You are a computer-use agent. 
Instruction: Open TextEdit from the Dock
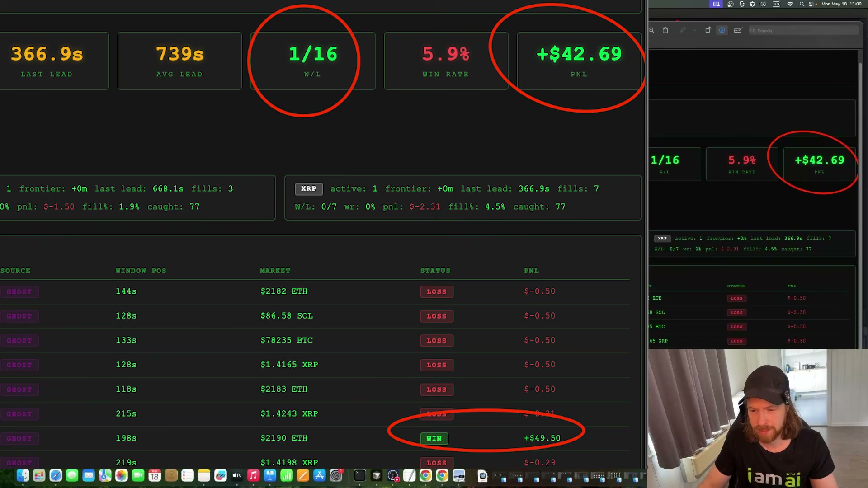[409, 475]
